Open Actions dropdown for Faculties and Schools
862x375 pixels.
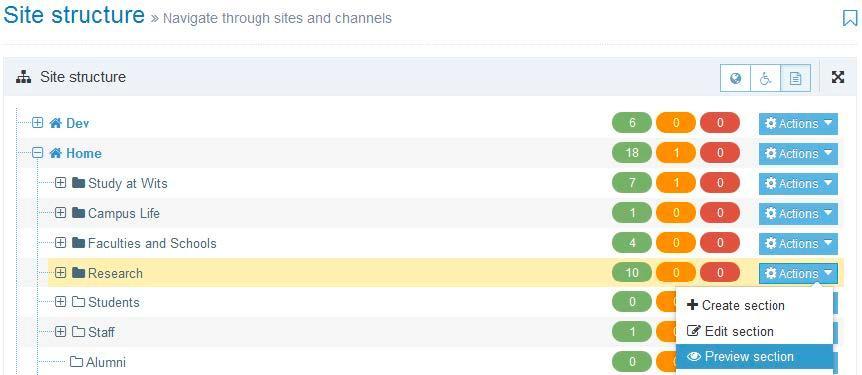click(798, 244)
